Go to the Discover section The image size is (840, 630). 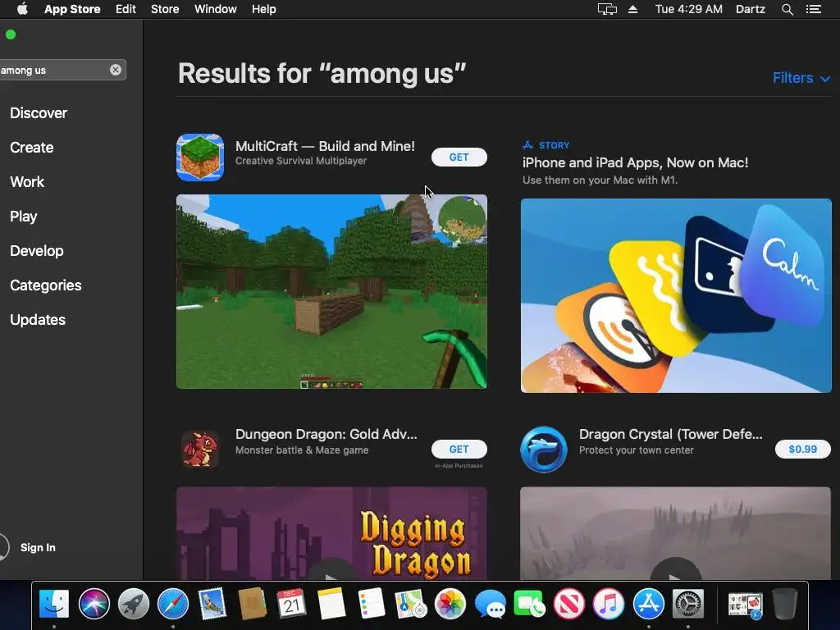(39, 113)
